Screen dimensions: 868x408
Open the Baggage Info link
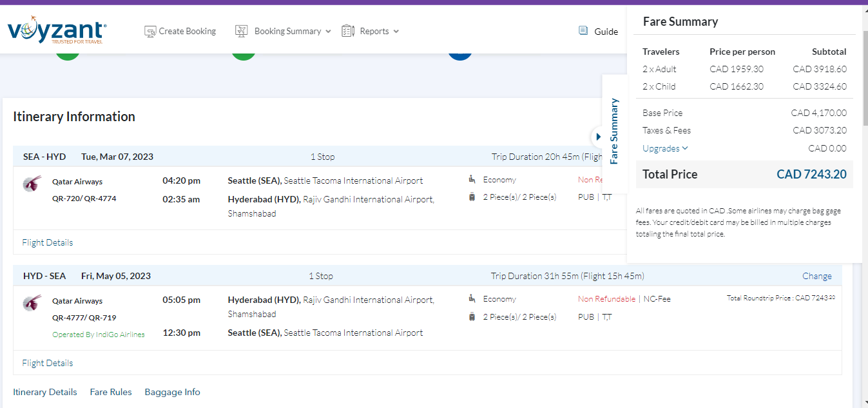(x=172, y=392)
